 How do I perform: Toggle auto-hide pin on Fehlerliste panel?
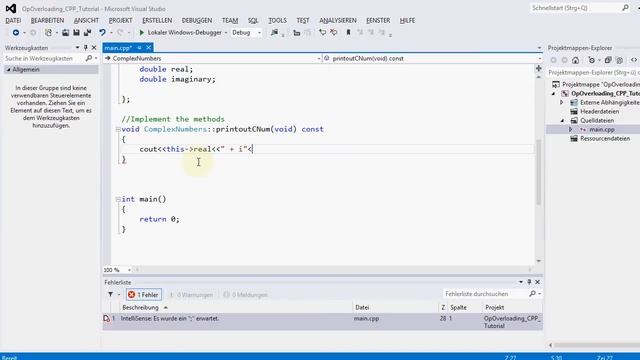529,282
